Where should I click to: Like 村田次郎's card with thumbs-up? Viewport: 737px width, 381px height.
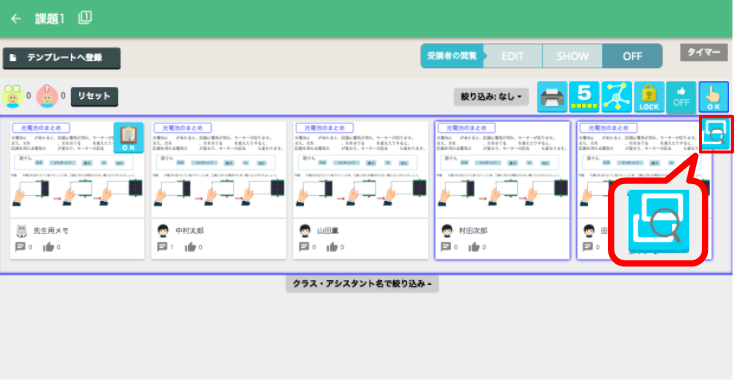[474, 247]
